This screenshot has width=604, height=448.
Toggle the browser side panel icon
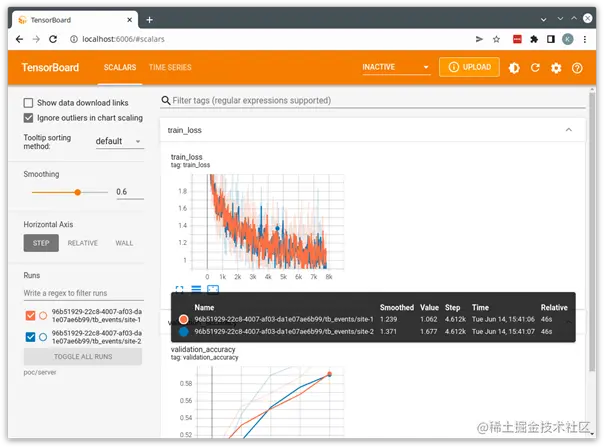pos(551,39)
